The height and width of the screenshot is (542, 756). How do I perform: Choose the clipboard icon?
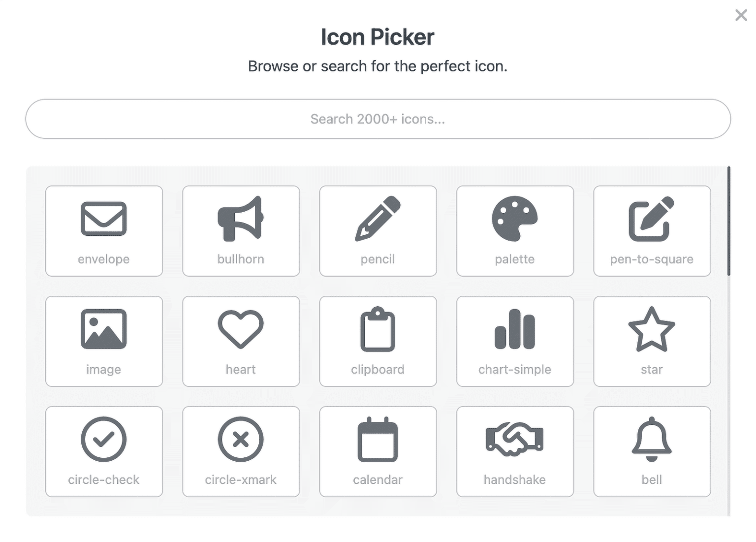click(378, 341)
